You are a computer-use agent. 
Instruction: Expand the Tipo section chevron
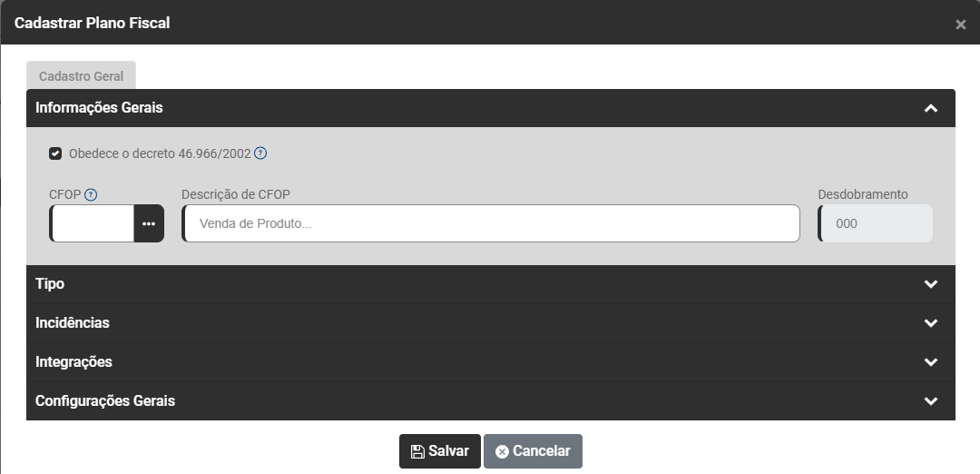(930, 284)
